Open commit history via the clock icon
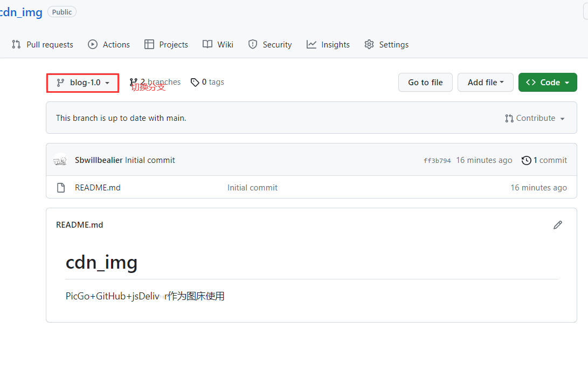 [527, 160]
